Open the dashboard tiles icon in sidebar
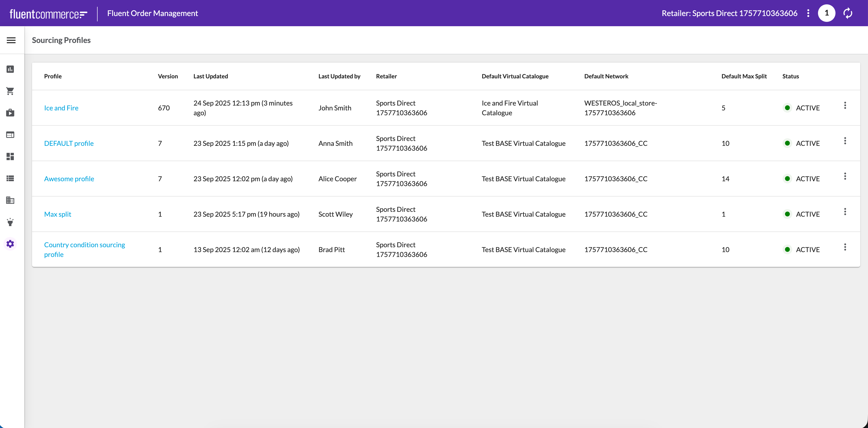 click(x=10, y=156)
